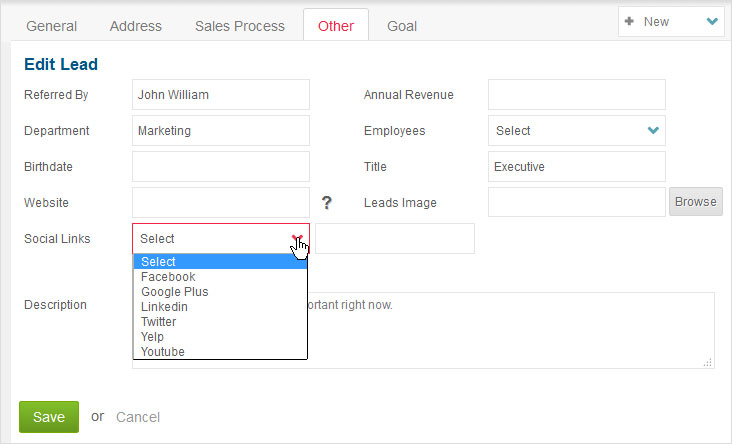Expand the New button dropdown chevron
Viewport: 732px width, 444px height.
point(712,21)
